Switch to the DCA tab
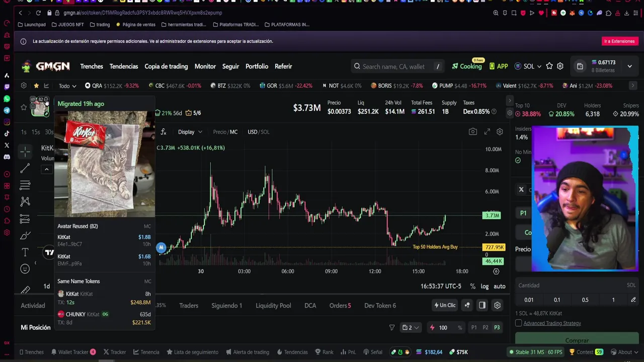This screenshot has width=644, height=362. pos(310,305)
